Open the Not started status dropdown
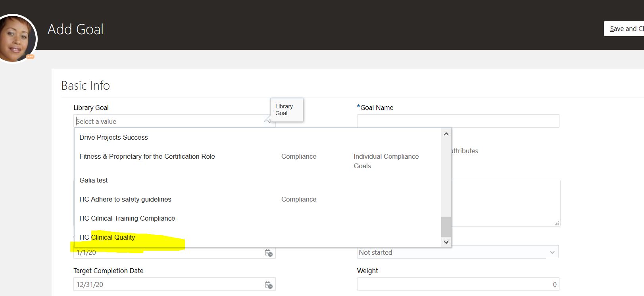This screenshot has width=644, height=296. (458, 252)
